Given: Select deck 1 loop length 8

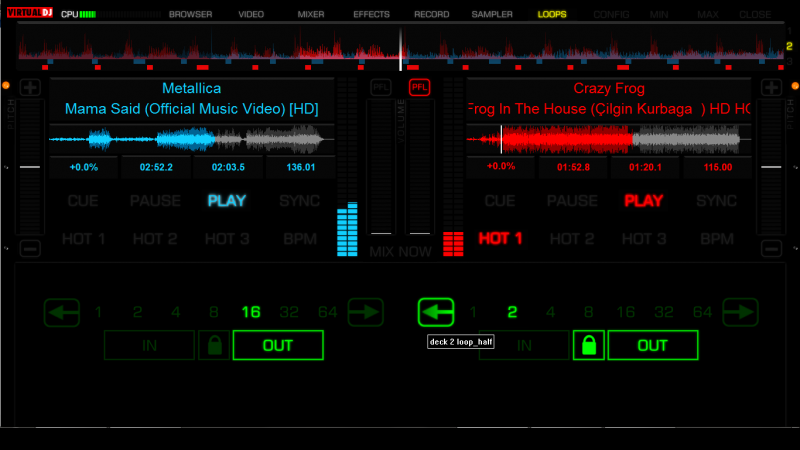Looking at the screenshot, I should click(x=214, y=312).
